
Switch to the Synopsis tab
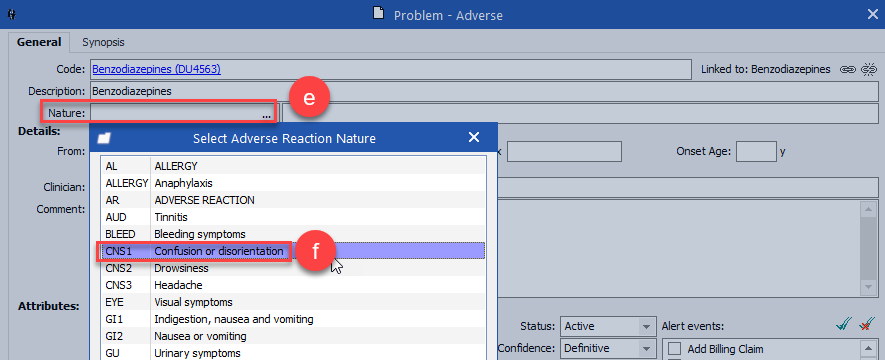(103, 42)
